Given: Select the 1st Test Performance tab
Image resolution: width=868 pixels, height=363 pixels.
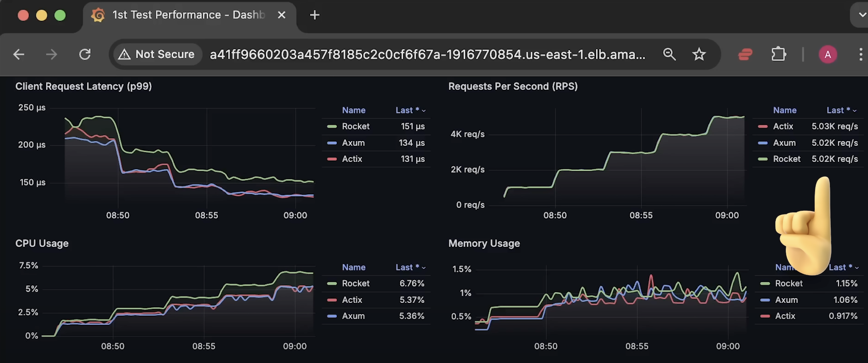Looking at the screenshot, I should pos(189,15).
